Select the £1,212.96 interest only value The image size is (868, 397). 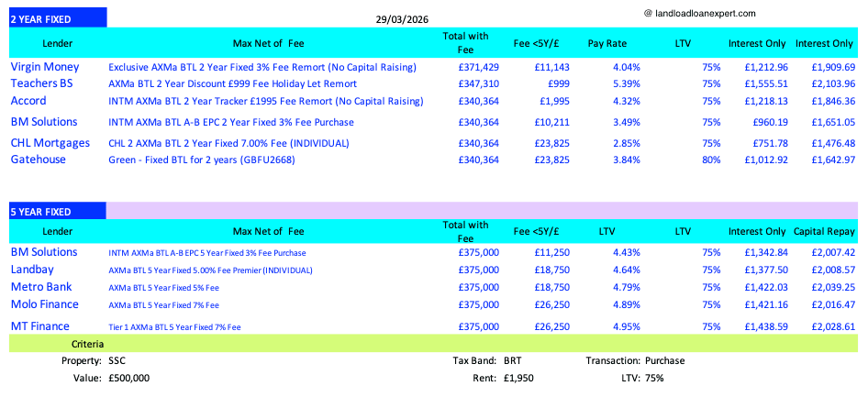[766, 68]
